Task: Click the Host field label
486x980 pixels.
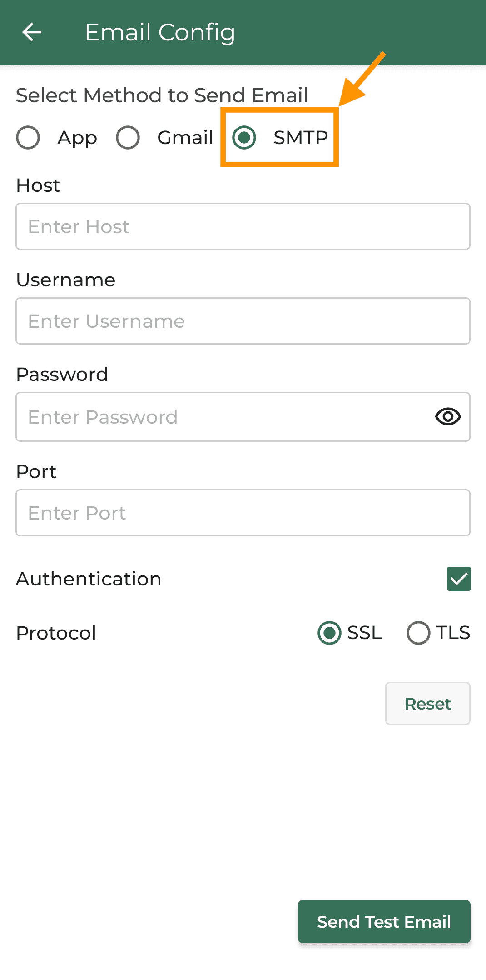Action: coord(37,185)
